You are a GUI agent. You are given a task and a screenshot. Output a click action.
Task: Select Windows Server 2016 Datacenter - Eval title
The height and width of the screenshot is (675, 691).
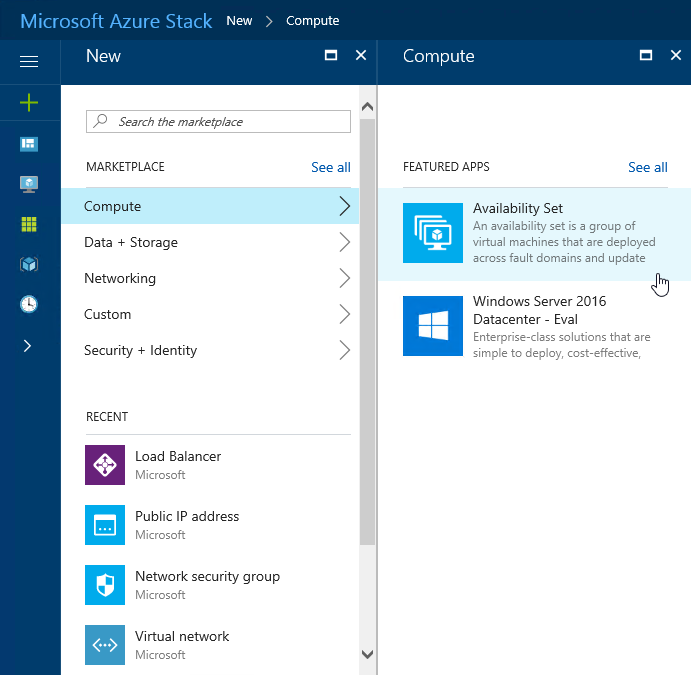539,310
